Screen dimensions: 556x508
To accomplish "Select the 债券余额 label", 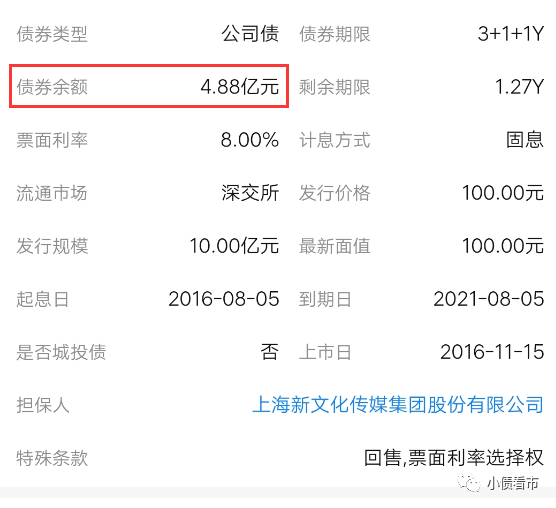I will click(x=52, y=87).
